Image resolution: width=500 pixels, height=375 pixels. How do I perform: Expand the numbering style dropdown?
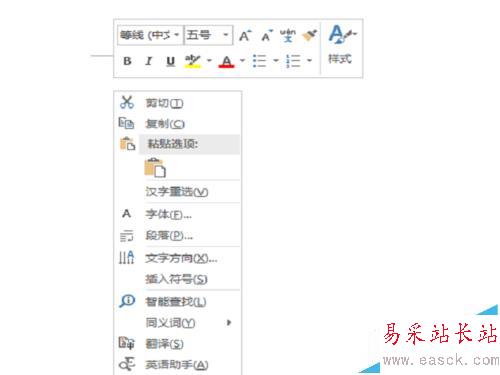pos(309,61)
